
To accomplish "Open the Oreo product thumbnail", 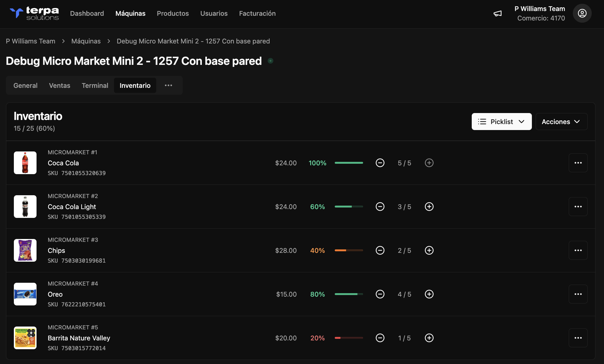I will [25, 294].
